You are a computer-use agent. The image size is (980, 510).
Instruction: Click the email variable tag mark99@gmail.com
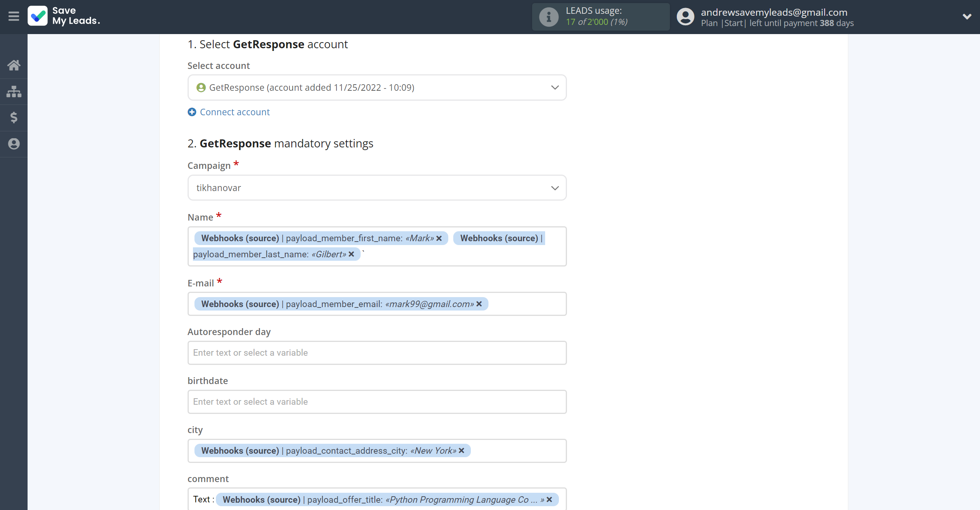click(x=341, y=304)
